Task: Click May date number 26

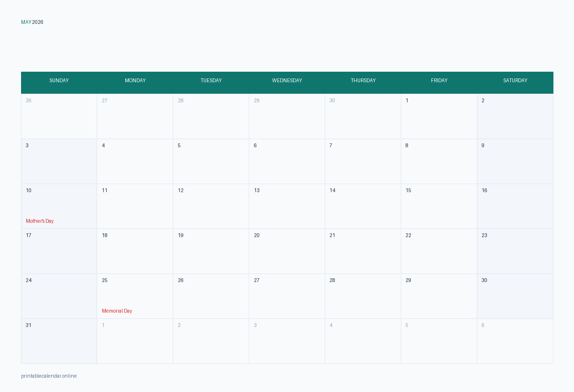Action: 181,281
